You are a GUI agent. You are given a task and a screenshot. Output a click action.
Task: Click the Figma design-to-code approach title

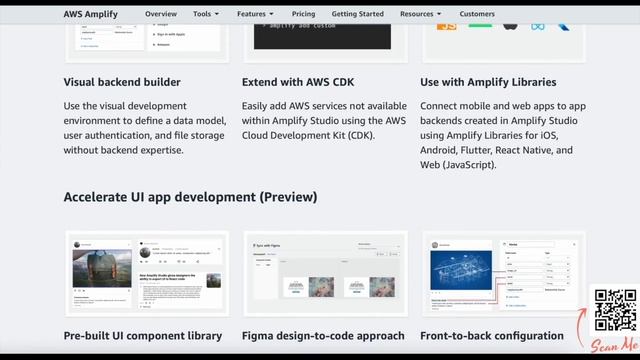(323, 336)
